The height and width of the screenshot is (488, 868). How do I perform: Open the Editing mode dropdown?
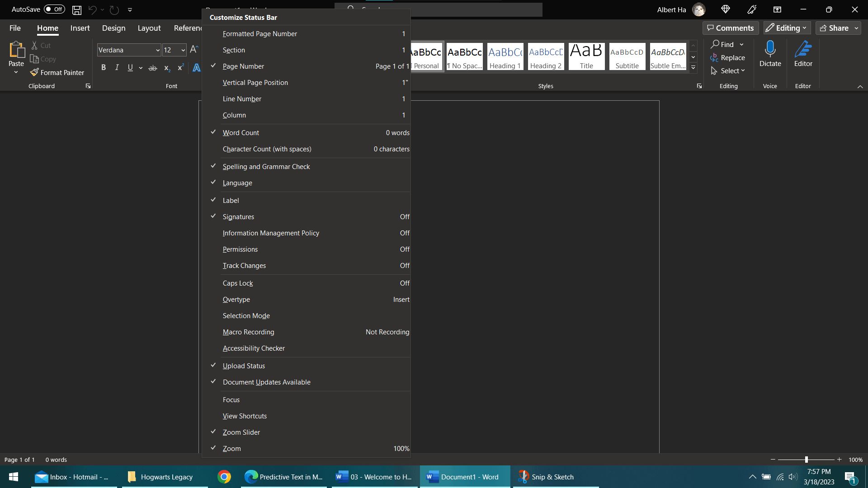click(787, 28)
